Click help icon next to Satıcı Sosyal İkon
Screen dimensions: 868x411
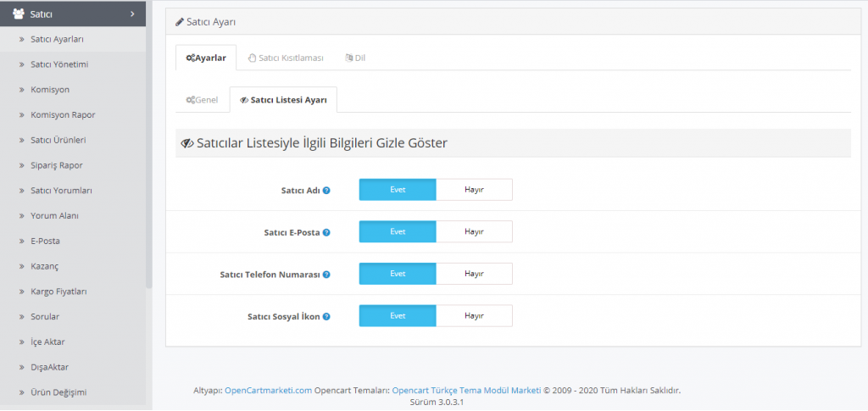326,316
